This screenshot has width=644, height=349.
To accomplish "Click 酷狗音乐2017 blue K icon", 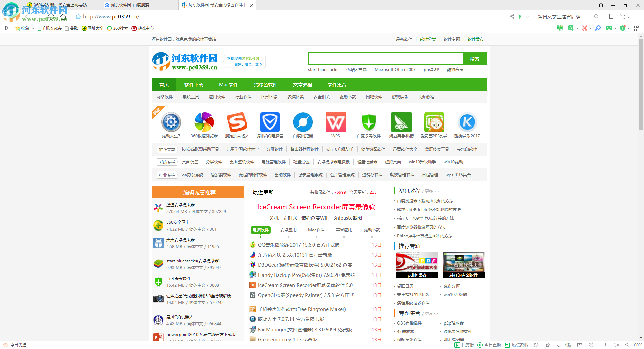I will click(x=467, y=122).
